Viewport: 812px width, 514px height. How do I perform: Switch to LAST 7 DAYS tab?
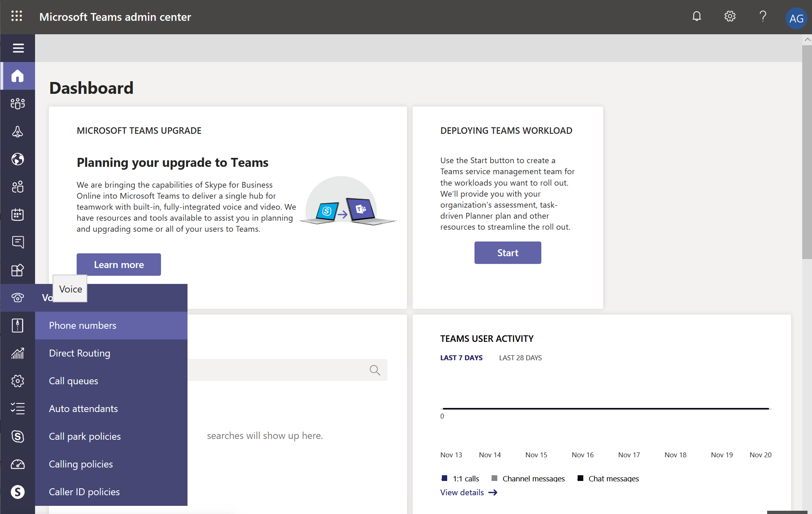[x=461, y=358]
